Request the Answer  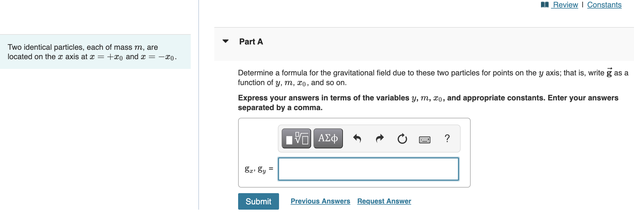coord(384,201)
